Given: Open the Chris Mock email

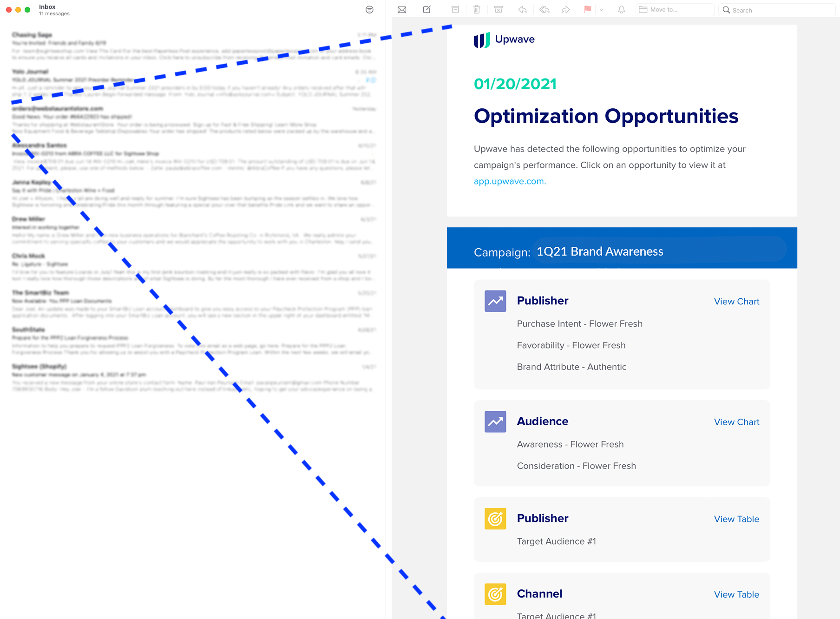Looking at the screenshot, I should 194,268.
